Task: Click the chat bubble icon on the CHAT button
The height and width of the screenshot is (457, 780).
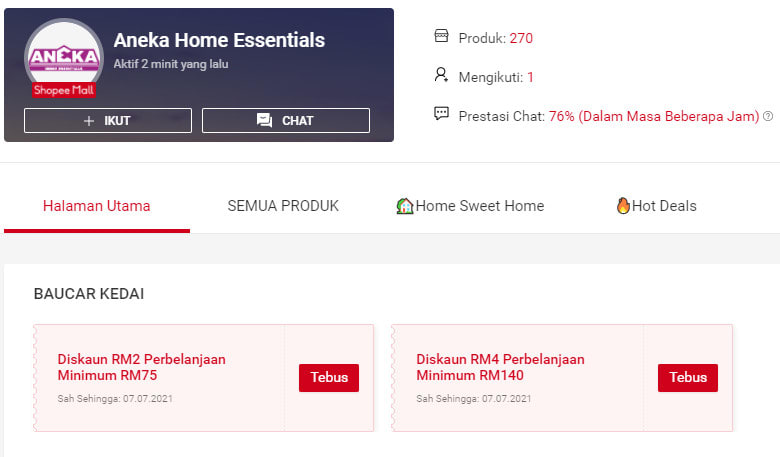Action: [x=264, y=120]
